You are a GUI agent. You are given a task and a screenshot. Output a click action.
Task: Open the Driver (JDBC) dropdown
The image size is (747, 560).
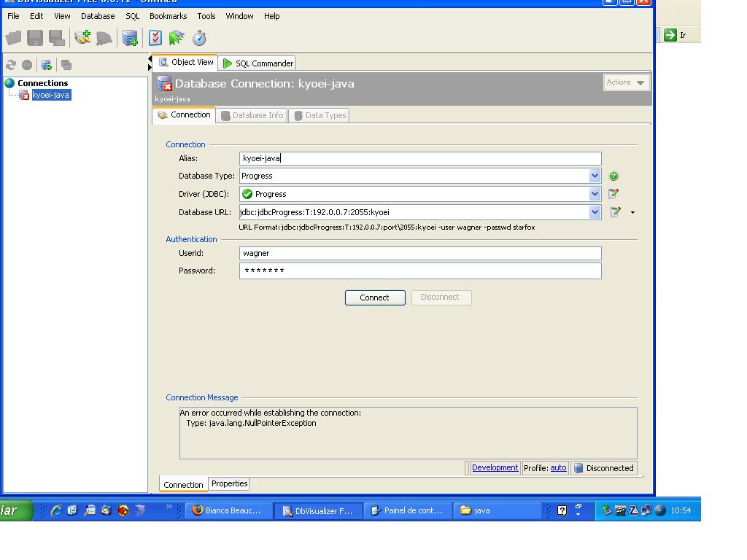coord(595,194)
